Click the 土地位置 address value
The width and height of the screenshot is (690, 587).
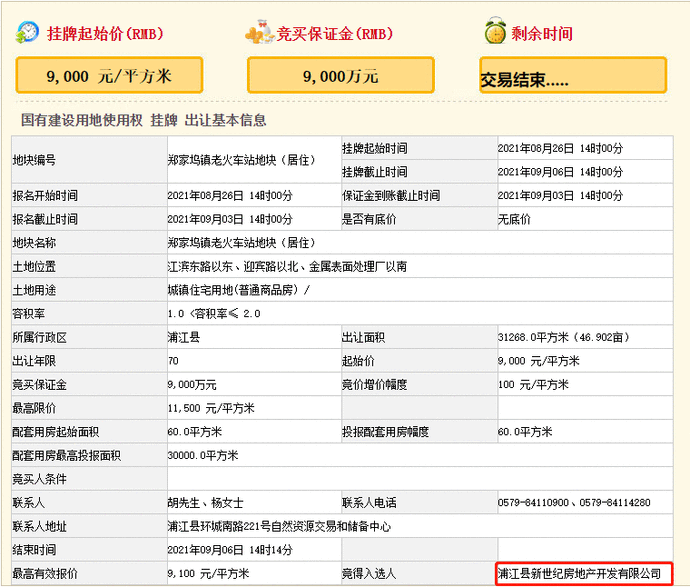tap(287, 266)
